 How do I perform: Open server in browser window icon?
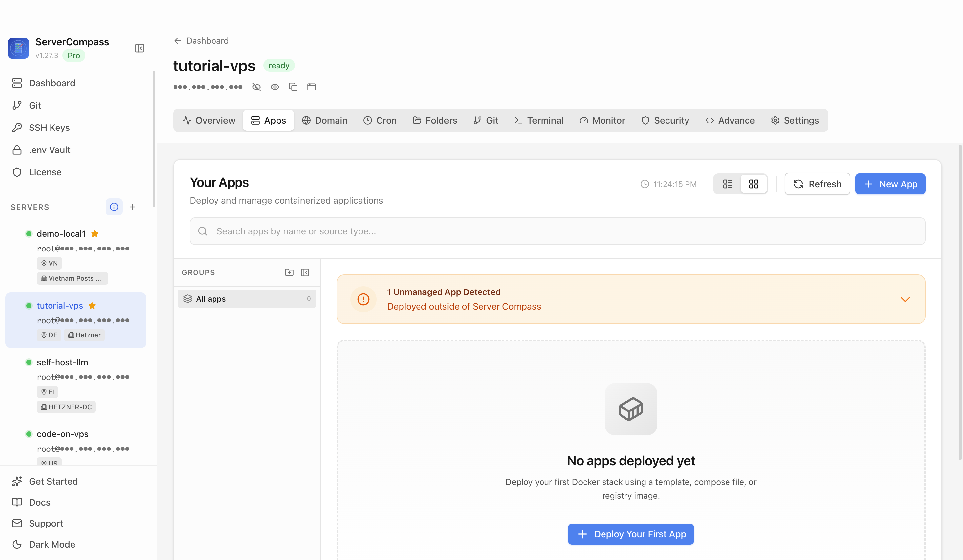(312, 87)
